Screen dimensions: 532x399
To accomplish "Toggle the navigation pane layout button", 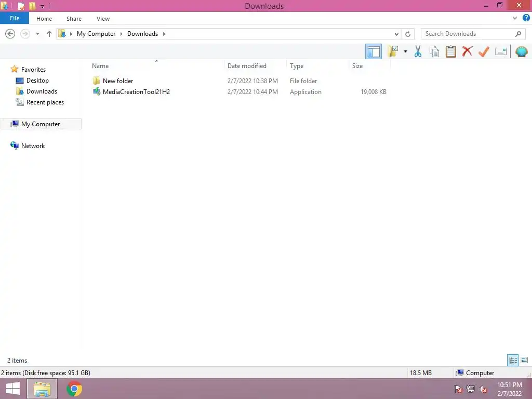I will point(373,51).
